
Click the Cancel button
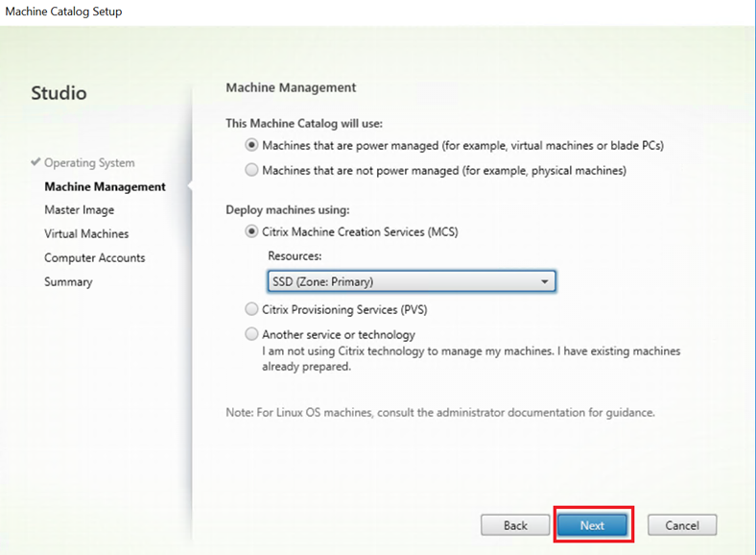(x=682, y=525)
